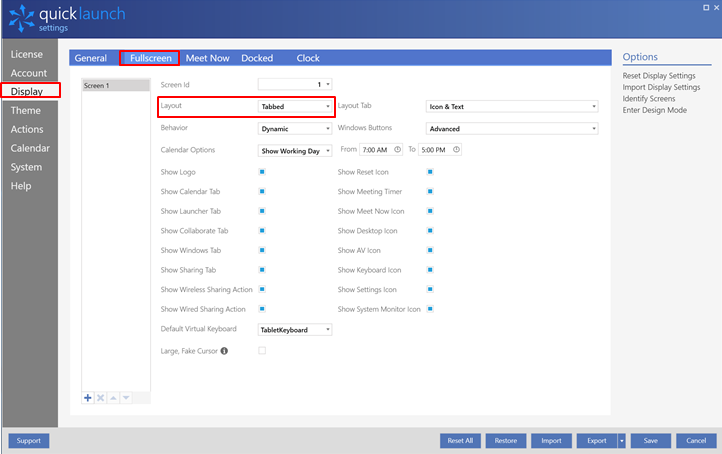Delete selected screen with X icon
722x454 pixels.
100,397
